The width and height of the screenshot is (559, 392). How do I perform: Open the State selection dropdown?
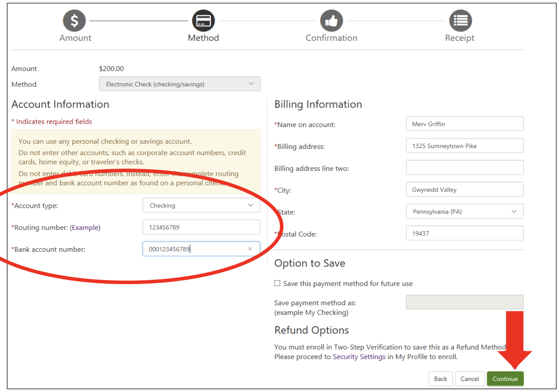pyautogui.click(x=464, y=211)
